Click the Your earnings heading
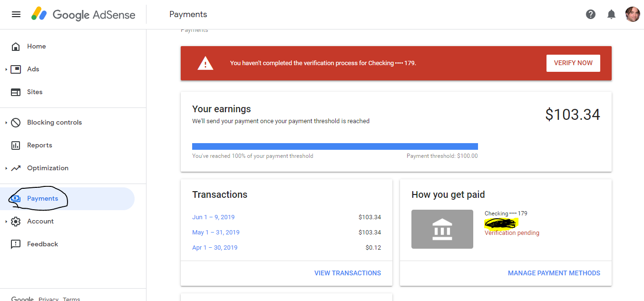This screenshot has width=644, height=301. tap(222, 109)
